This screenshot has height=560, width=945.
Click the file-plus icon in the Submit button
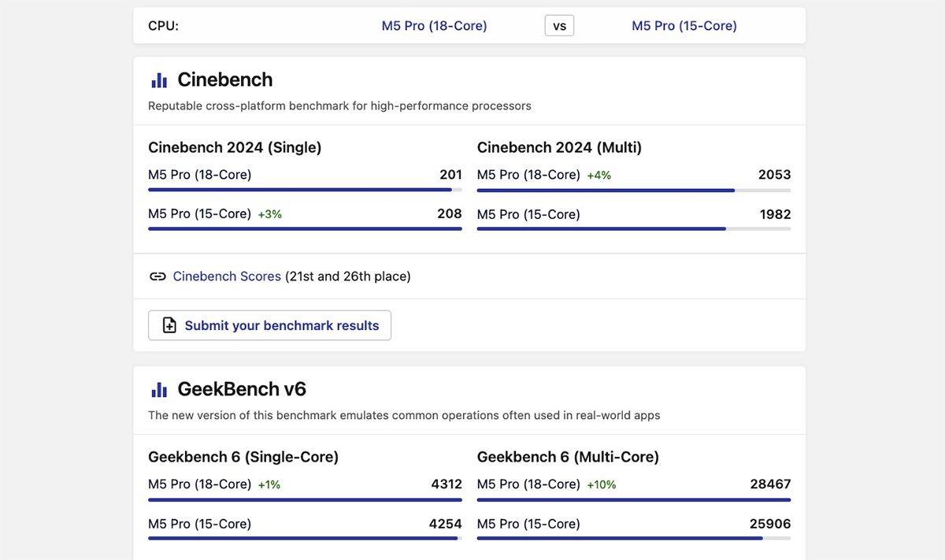tap(169, 325)
